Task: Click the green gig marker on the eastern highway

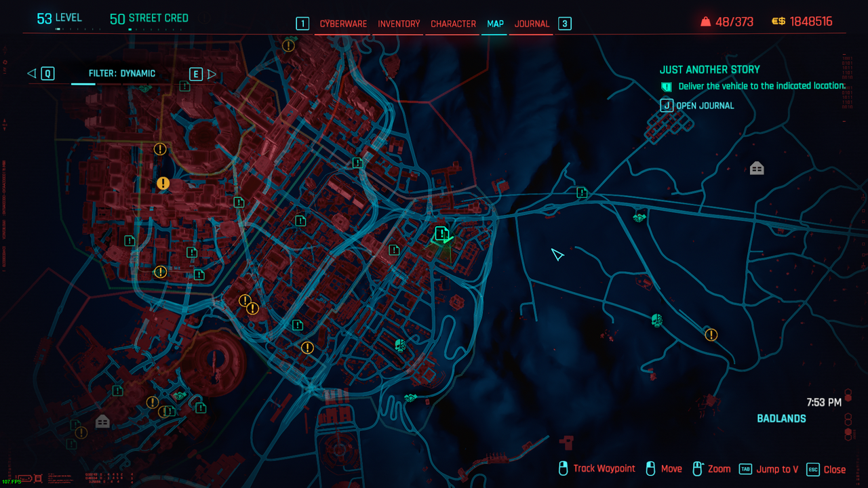Action: (582, 192)
